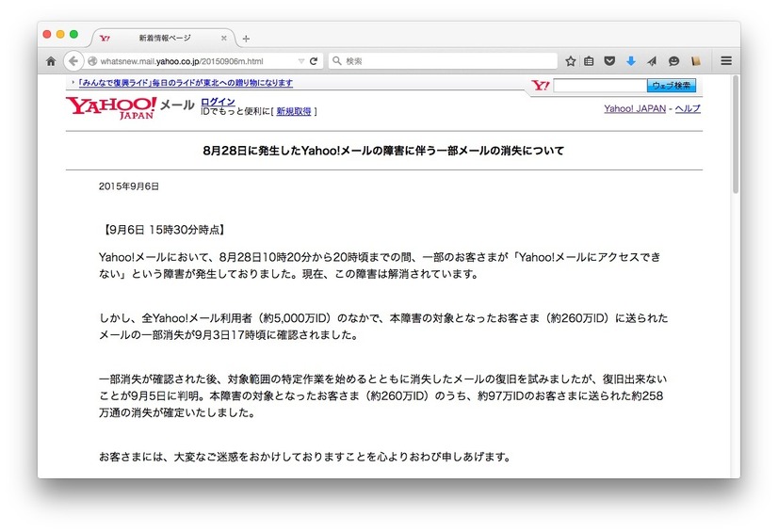Click the site identity globe icon
Viewport: 778px width, 532px height.
point(92,61)
